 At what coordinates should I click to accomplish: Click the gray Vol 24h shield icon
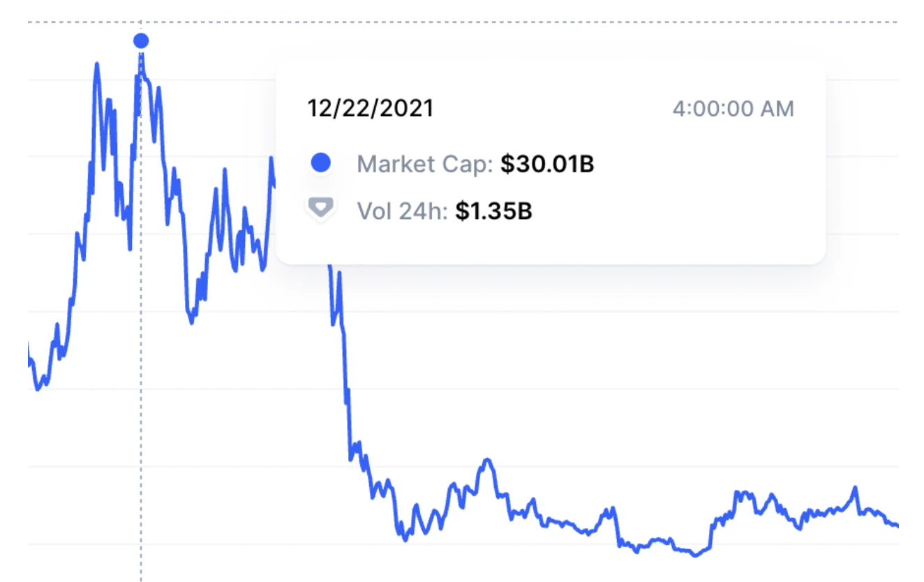coord(320,209)
